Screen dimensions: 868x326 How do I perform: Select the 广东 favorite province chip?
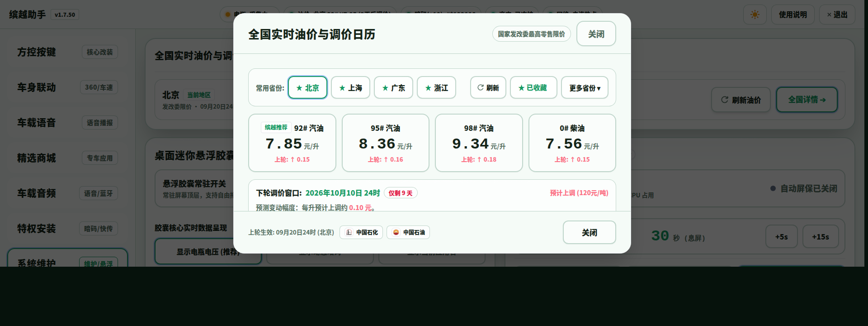393,87
